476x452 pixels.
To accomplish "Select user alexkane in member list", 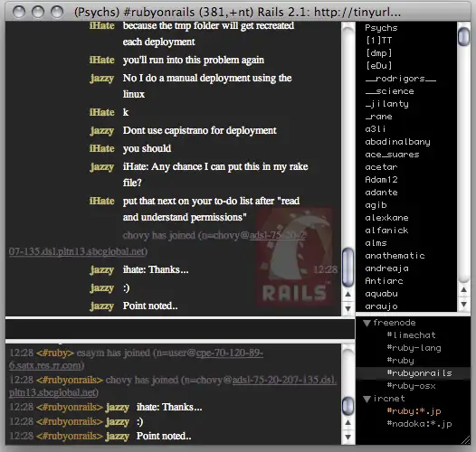I will [386, 218].
